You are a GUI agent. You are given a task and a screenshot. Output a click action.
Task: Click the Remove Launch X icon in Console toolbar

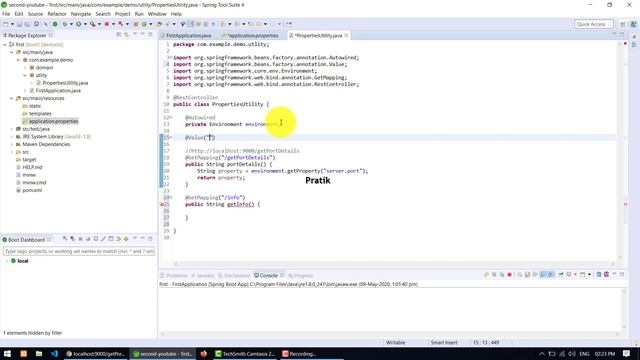click(494, 275)
